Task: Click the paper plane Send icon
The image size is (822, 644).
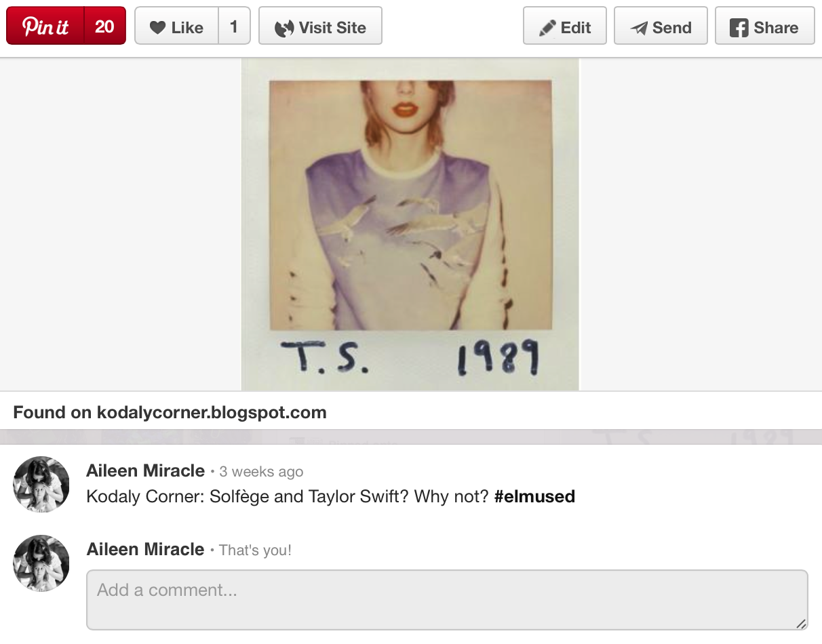Action: 639,28
